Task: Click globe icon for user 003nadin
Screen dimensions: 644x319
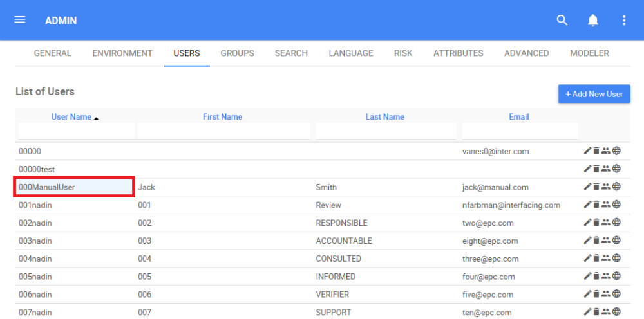Action: point(616,241)
